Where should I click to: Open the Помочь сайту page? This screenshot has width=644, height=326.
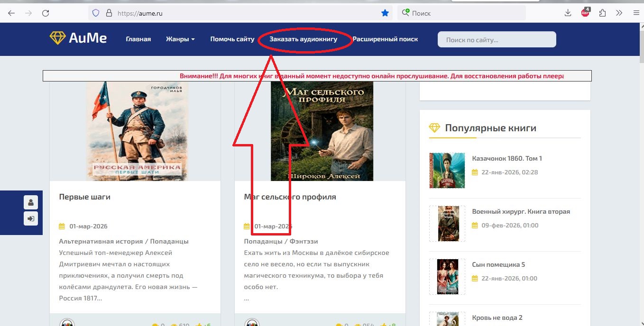click(232, 39)
